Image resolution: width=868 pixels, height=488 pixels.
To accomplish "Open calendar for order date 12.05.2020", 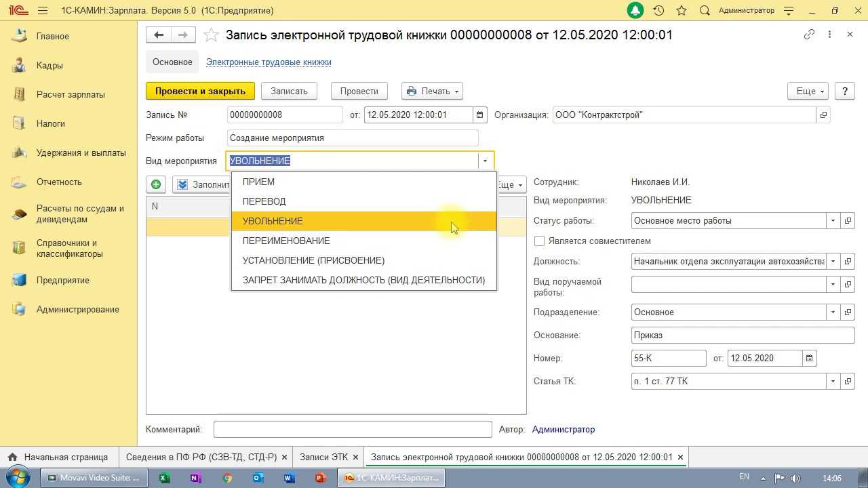I will point(809,359).
